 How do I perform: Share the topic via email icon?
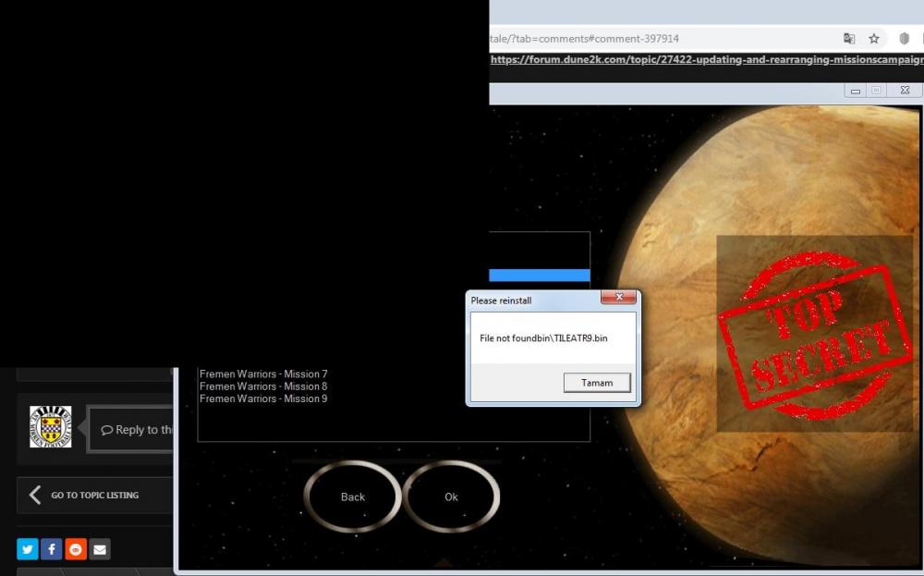pos(100,549)
